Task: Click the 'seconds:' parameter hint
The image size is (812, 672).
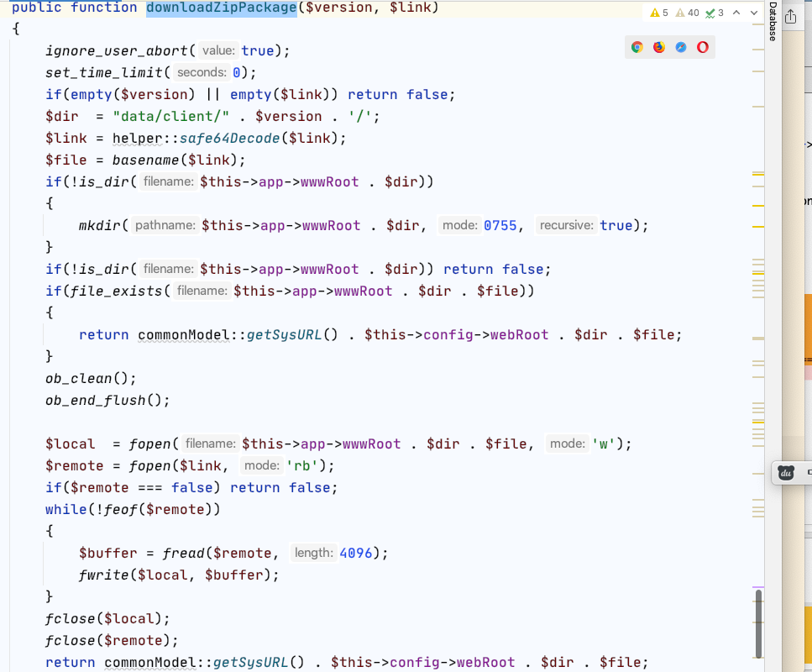Action: click(x=202, y=72)
